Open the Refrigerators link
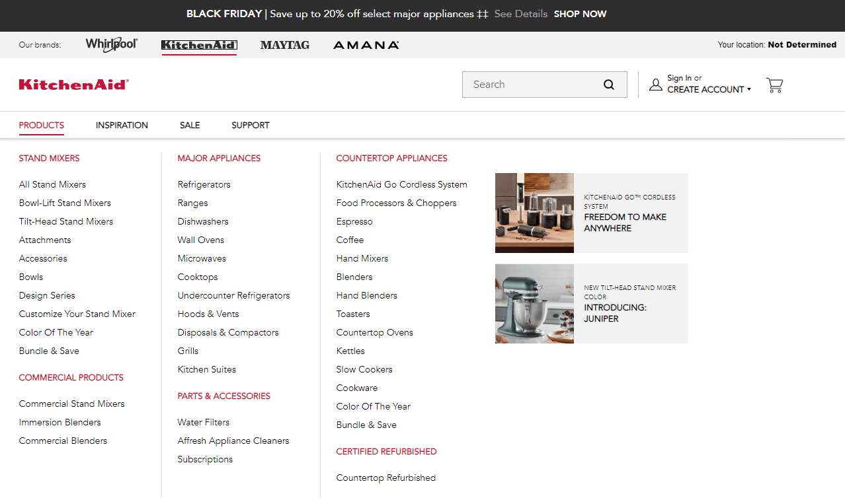The height and width of the screenshot is (504, 845). (204, 184)
